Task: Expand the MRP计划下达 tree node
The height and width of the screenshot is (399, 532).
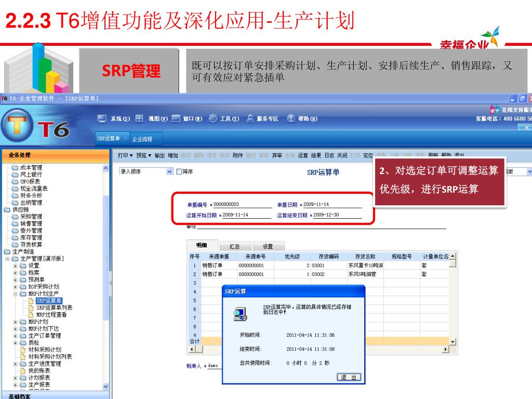Action: tap(15, 329)
